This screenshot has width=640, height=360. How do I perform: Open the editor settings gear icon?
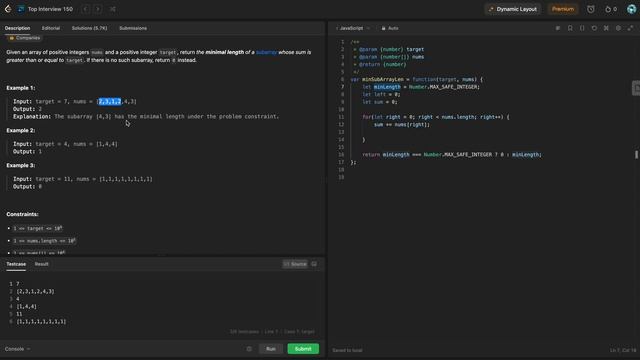618,28
